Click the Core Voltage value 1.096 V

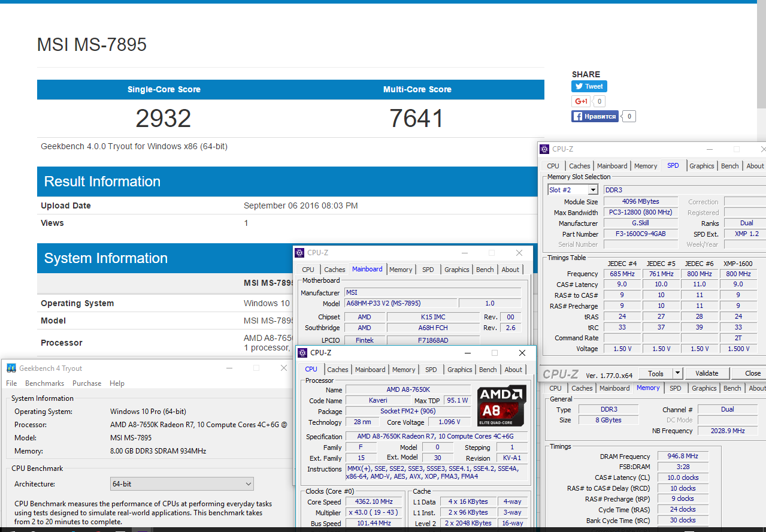point(450,422)
